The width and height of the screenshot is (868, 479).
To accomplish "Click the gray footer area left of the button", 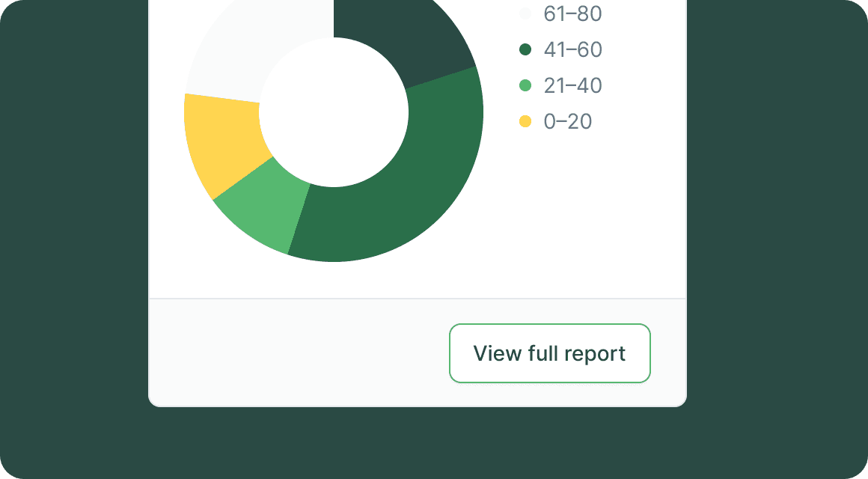I will 299,353.
